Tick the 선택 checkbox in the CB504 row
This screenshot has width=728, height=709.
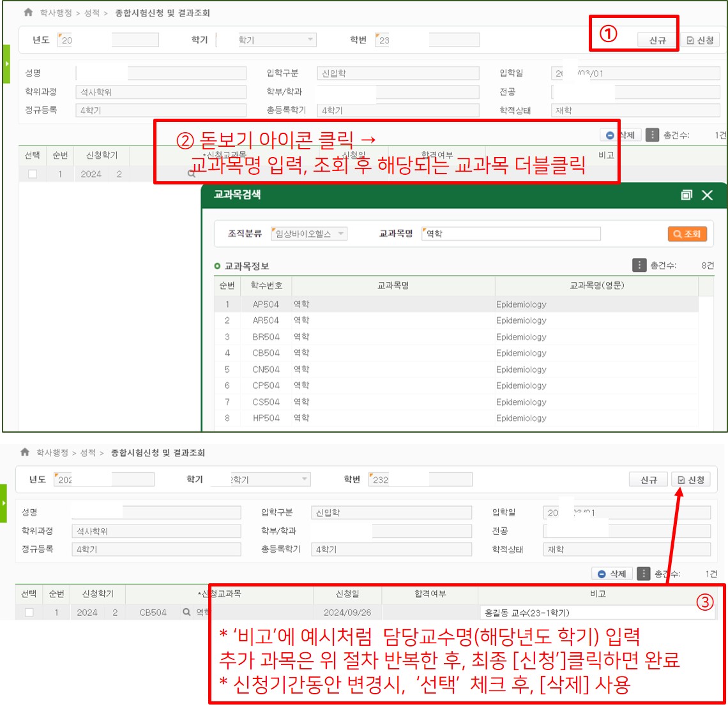[29, 613]
